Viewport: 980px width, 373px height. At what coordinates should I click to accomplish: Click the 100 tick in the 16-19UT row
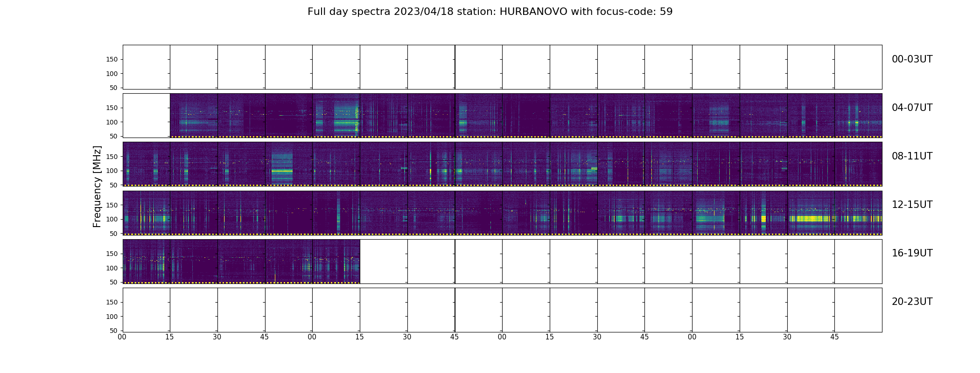(112, 268)
